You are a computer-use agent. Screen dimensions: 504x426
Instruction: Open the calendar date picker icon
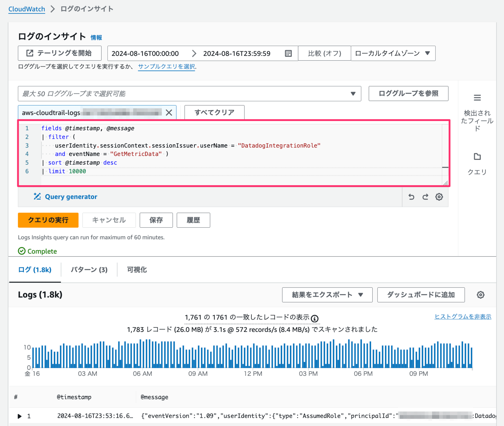point(288,53)
